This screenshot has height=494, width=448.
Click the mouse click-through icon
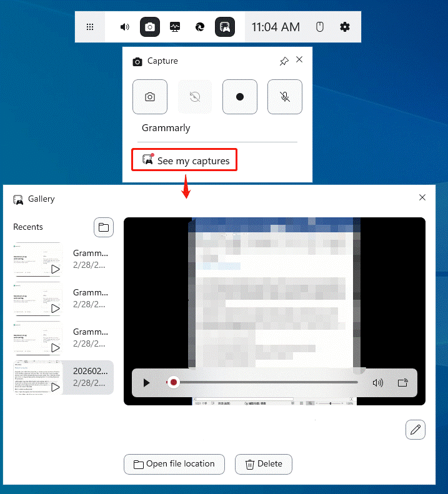[320, 27]
